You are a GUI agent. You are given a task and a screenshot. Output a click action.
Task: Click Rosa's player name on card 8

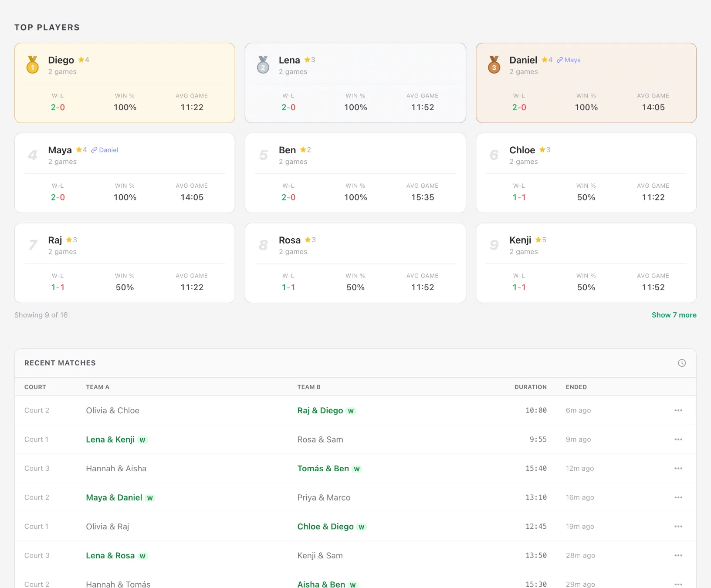290,240
